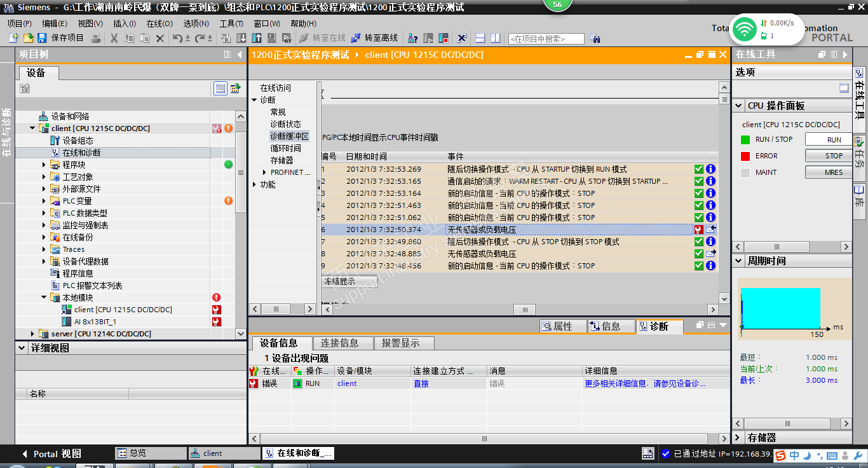Click the save project disk icon
868x468 pixels.
42,38
